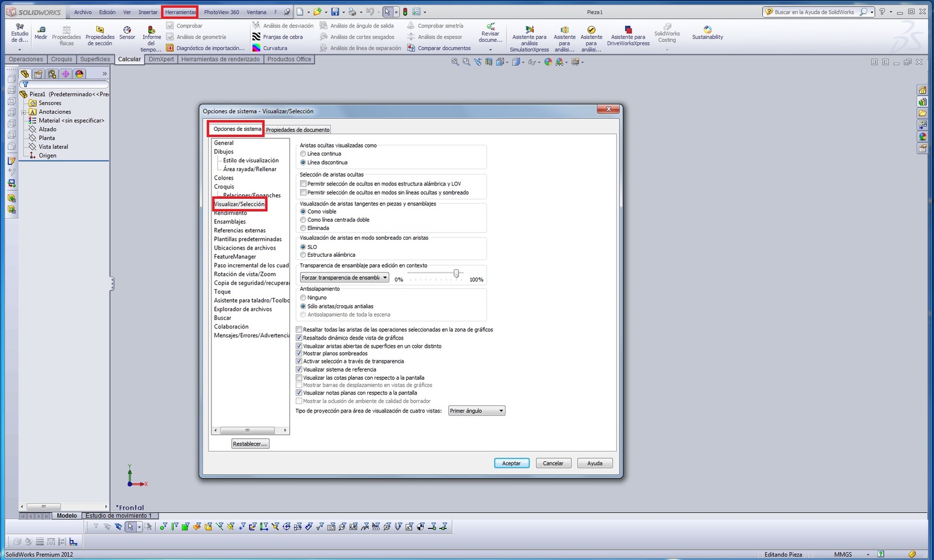This screenshot has height=560, width=934.
Task: Click the Comparar documentos icon
Action: 412,48
